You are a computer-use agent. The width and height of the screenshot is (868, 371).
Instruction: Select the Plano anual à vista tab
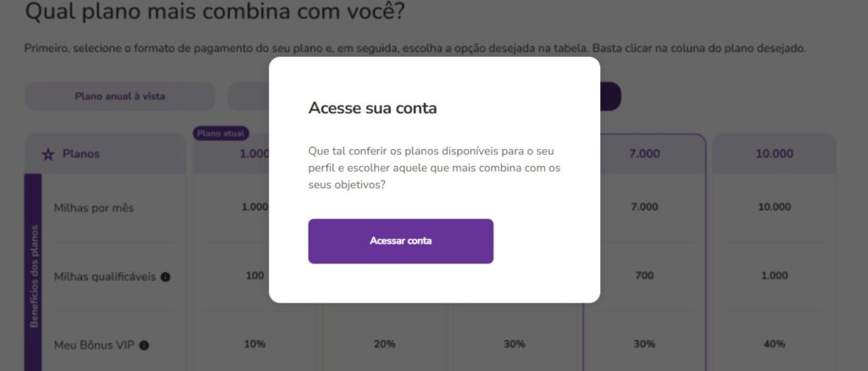click(120, 97)
